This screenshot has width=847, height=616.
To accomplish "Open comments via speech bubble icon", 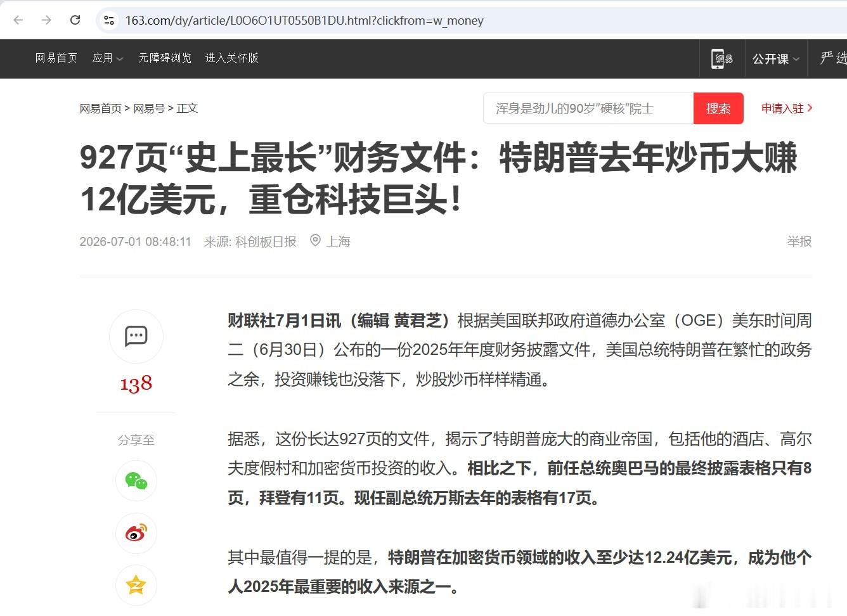I will click(x=136, y=336).
